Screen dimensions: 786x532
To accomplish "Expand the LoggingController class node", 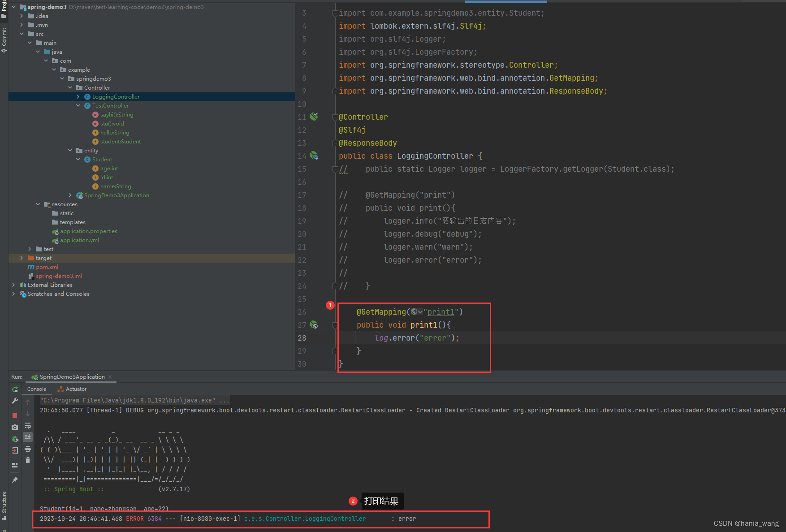I will [78, 97].
